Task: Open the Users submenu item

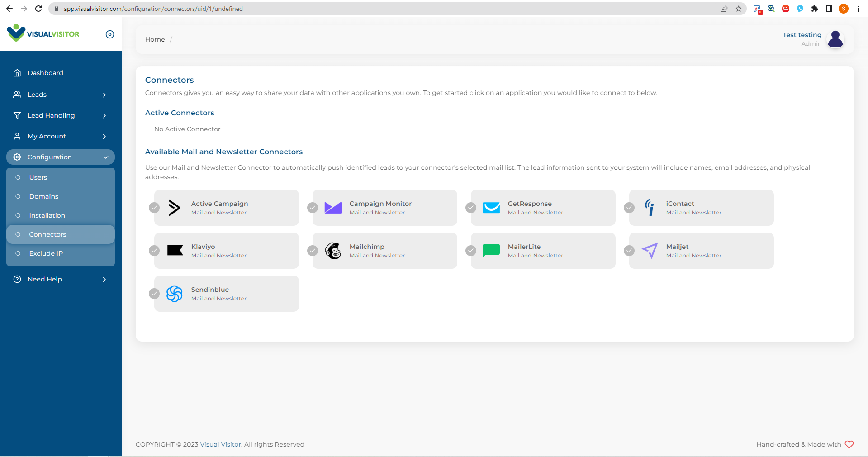Action: point(61,177)
